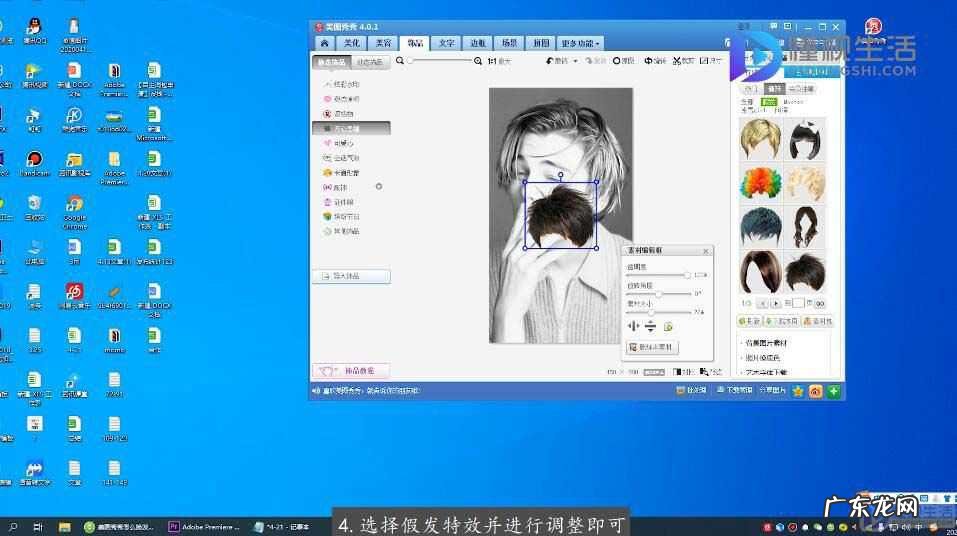Choose the brown bob wig thumbnail
Screen dimensions: 957x536
pyautogui.click(x=760, y=272)
